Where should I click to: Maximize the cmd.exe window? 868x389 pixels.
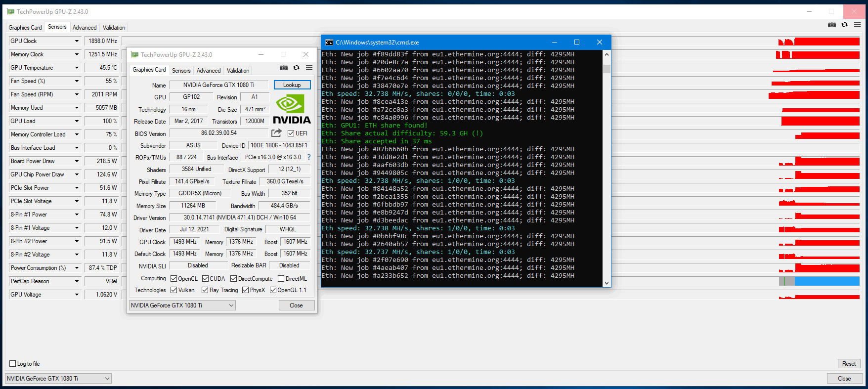(x=577, y=43)
